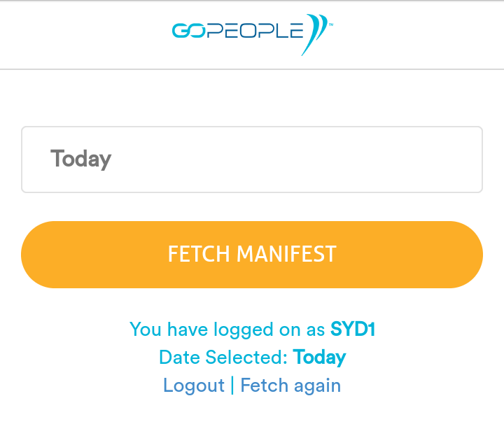Click the dark blue 'PEOPLE' logo lettering
Screen dimensions: 504x431
tap(255, 31)
